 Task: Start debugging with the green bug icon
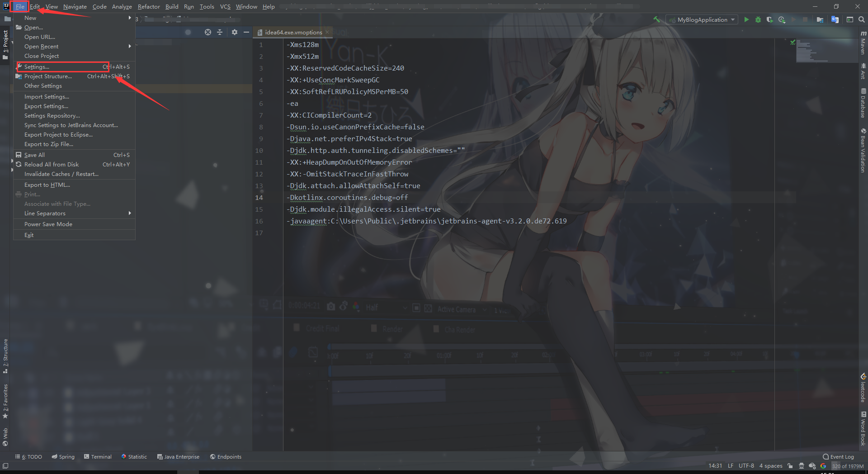click(x=758, y=19)
